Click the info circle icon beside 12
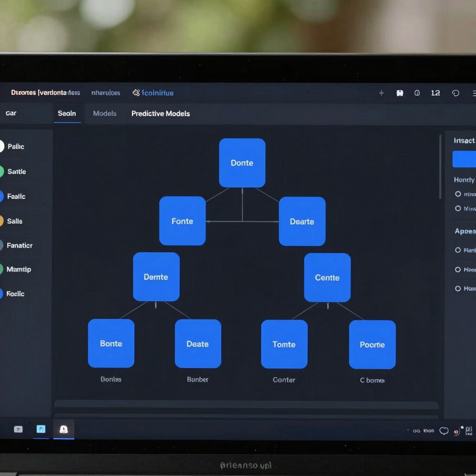 [417, 93]
